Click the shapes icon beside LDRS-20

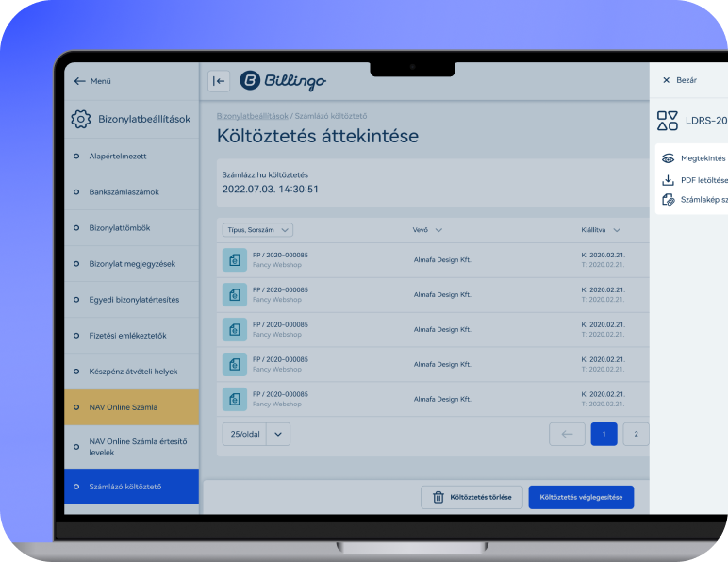668,121
